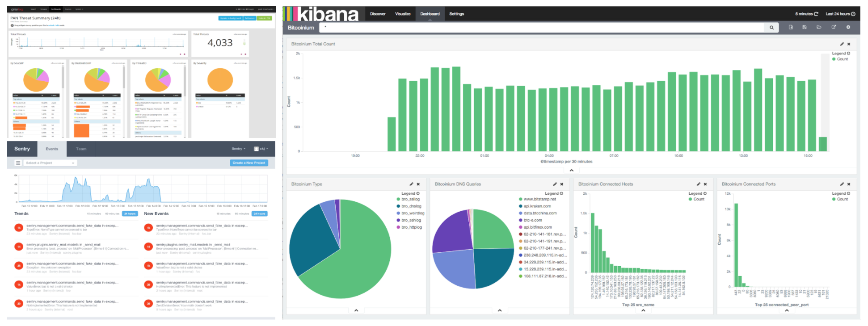
Task: Click Kibana's New Dashboard document icon
Action: (x=791, y=27)
